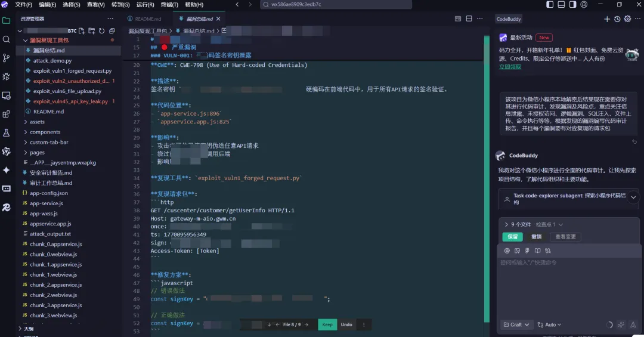Click the send message icon
Viewport: 644px width, 337px height.
(633, 324)
